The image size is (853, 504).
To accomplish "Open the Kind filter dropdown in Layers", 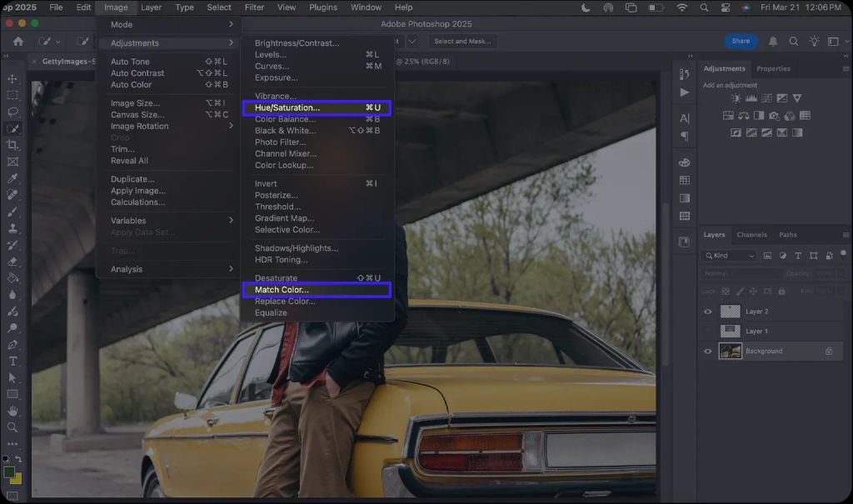I will (730, 256).
